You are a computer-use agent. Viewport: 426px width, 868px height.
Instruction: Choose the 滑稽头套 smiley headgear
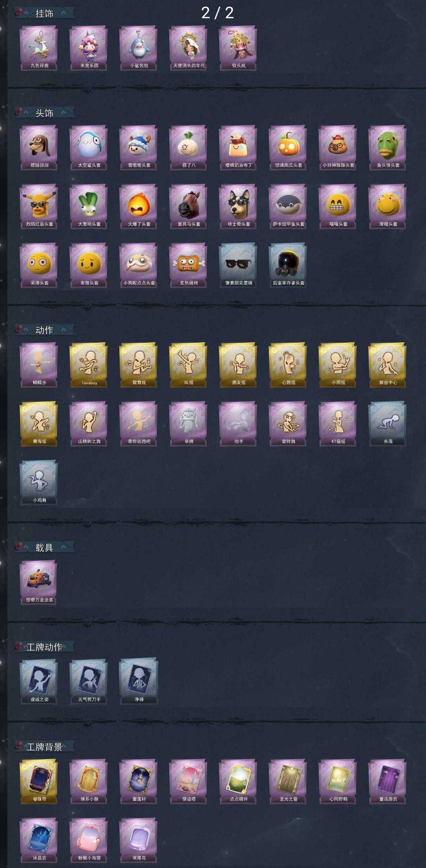click(x=388, y=207)
